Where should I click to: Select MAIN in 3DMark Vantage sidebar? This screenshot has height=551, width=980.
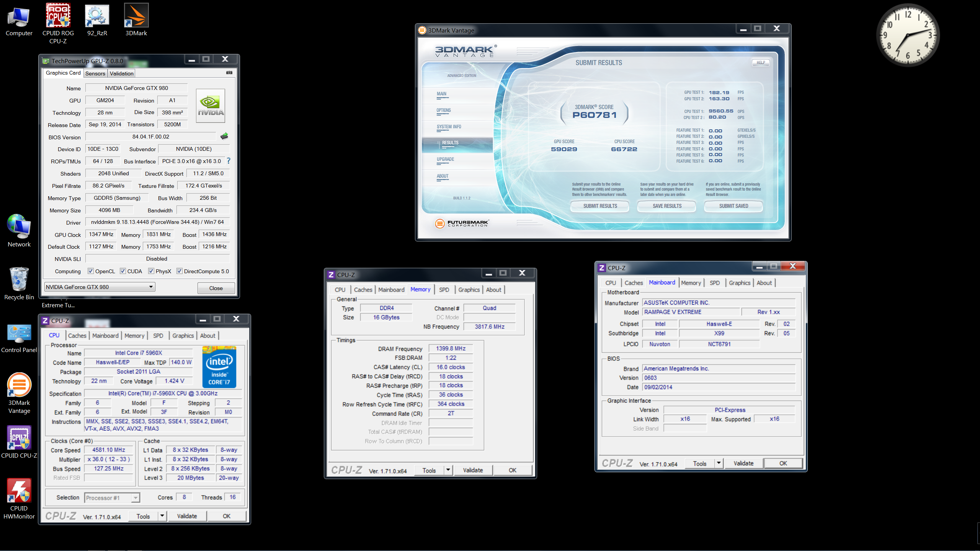point(457,95)
